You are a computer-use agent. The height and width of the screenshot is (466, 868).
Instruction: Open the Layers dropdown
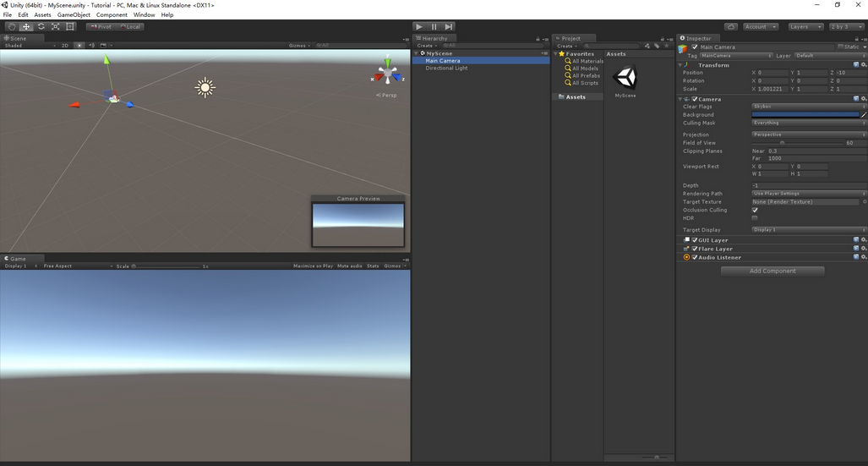(x=805, y=26)
